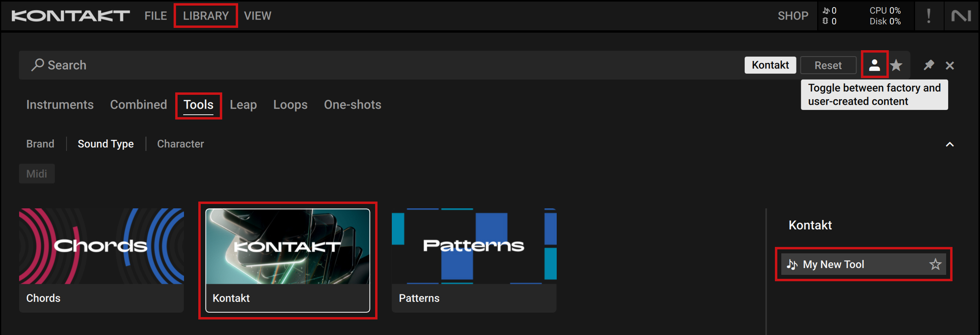980x335 pixels.
Task: Click in the Search field
Action: coord(358,65)
